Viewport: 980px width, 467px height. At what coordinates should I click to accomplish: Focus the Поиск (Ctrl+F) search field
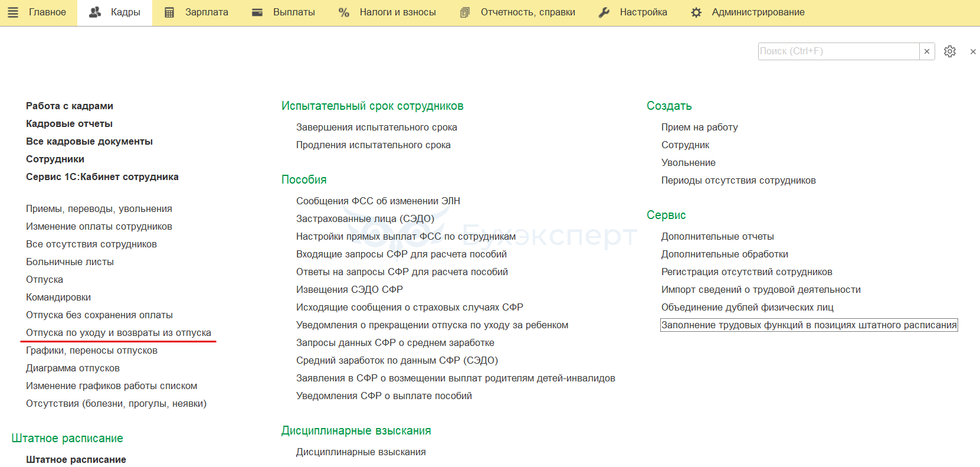point(838,51)
